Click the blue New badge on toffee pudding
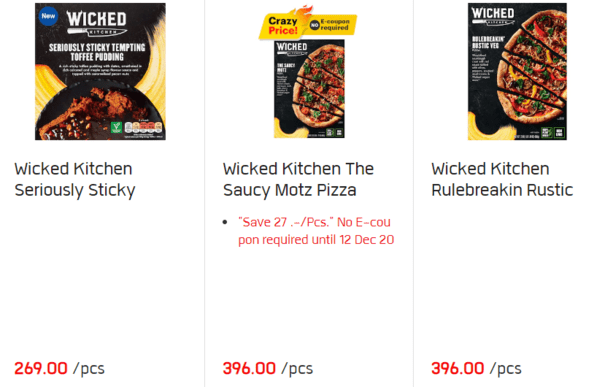 (48, 16)
